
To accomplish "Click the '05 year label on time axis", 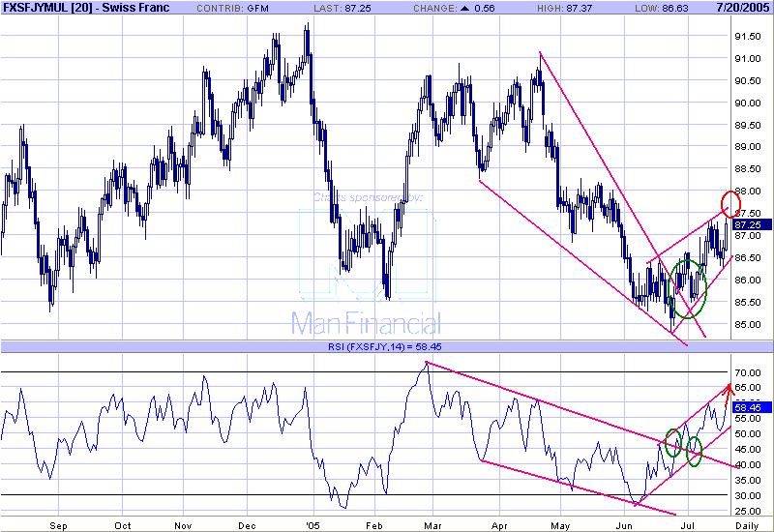I will pyautogui.click(x=312, y=525).
